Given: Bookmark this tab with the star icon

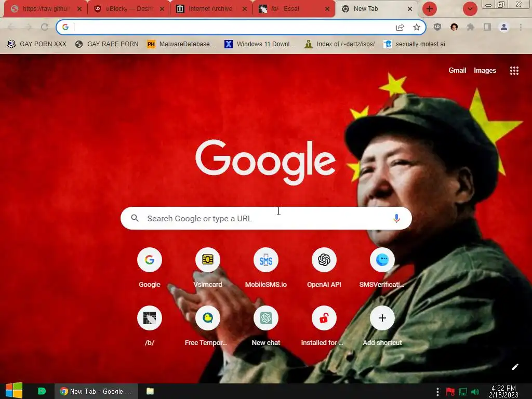Looking at the screenshot, I should [x=417, y=27].
